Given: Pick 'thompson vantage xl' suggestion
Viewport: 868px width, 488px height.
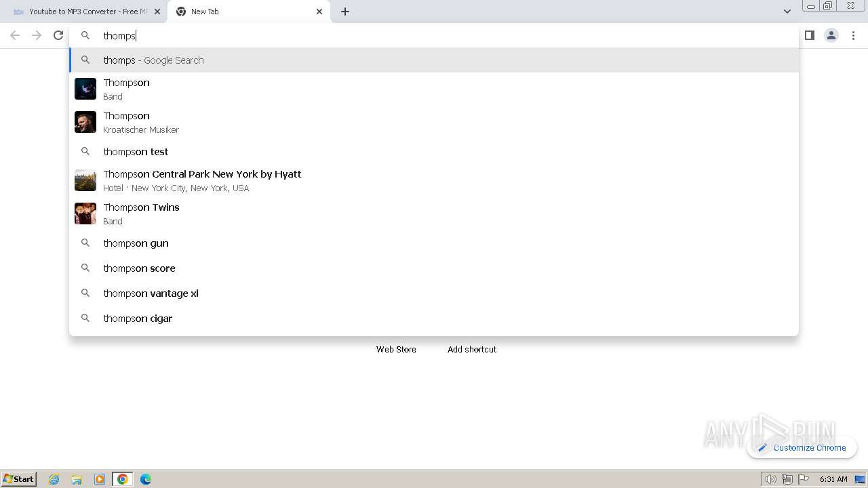Looking at the screenshot, I should point(434,293).
